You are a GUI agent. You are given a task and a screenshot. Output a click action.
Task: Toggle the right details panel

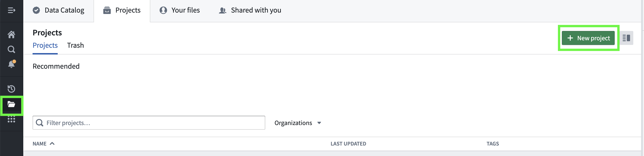[626, 38]
